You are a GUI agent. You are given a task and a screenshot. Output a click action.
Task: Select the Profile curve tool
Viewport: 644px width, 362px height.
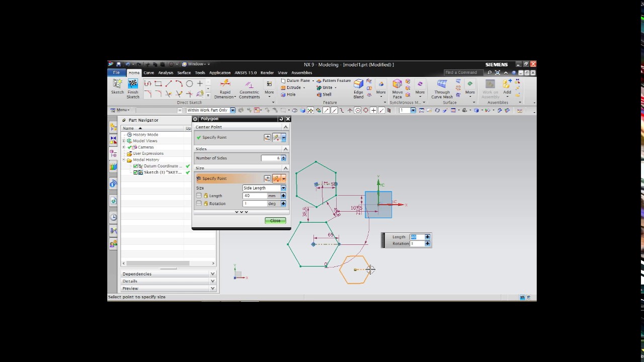pos(147,83)
